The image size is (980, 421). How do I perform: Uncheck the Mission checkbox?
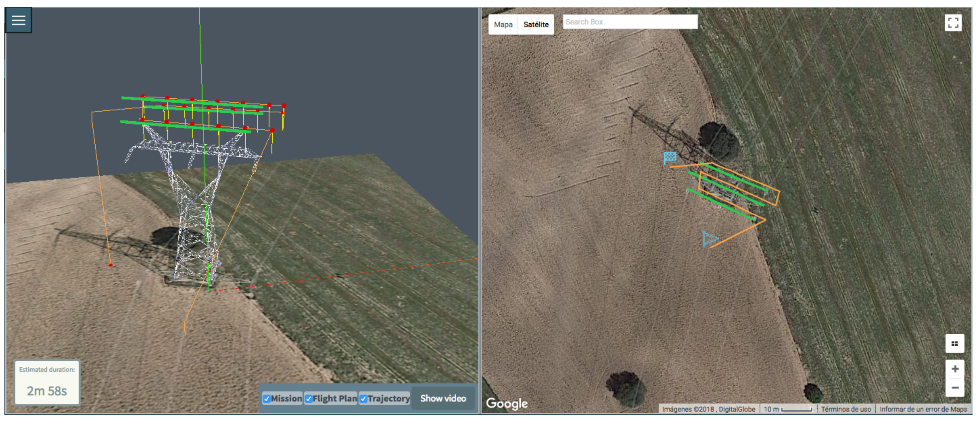(267, 399)
